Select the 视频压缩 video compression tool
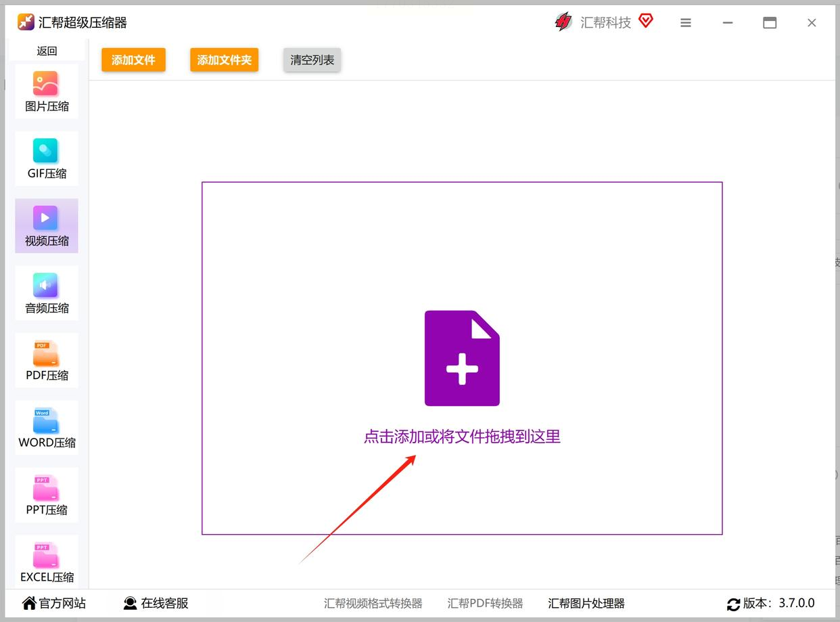 pos(47,226)
